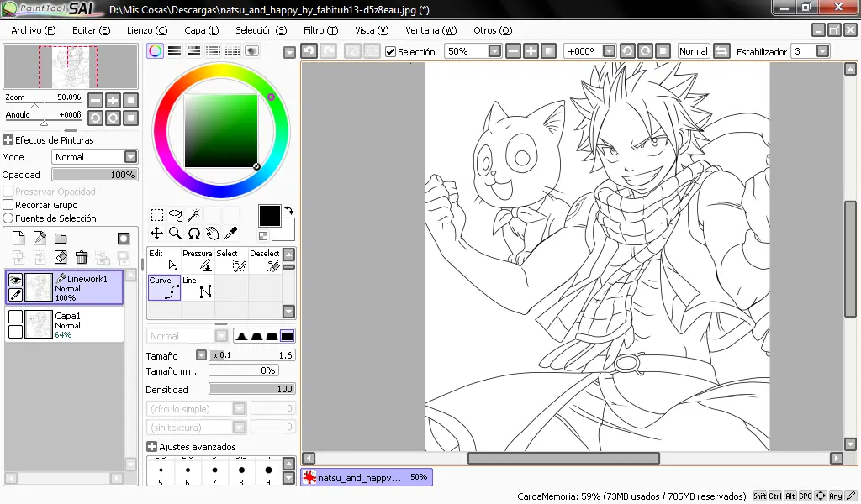Open the Editar menu

click(91, 30)
